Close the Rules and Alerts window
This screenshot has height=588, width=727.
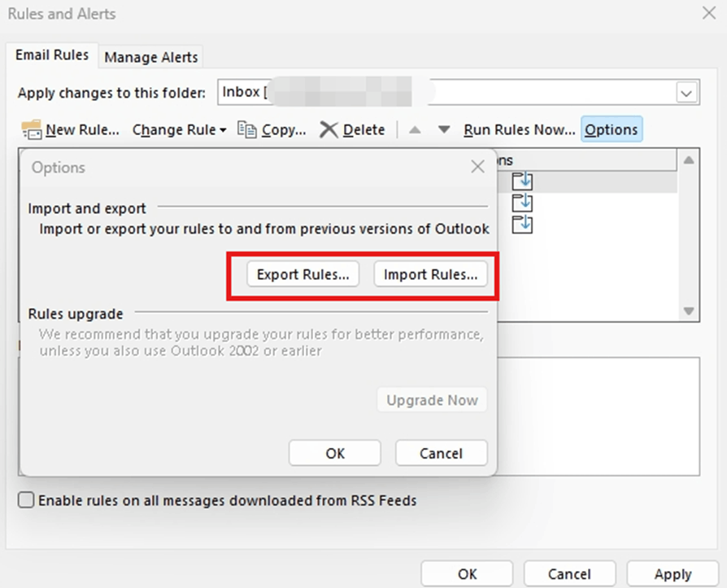coord(709,13)
